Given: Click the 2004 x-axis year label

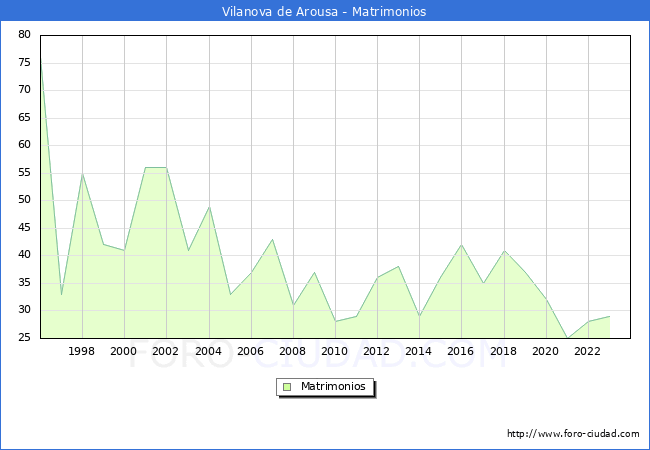Looking at the screenshot, I should point(208,351).
